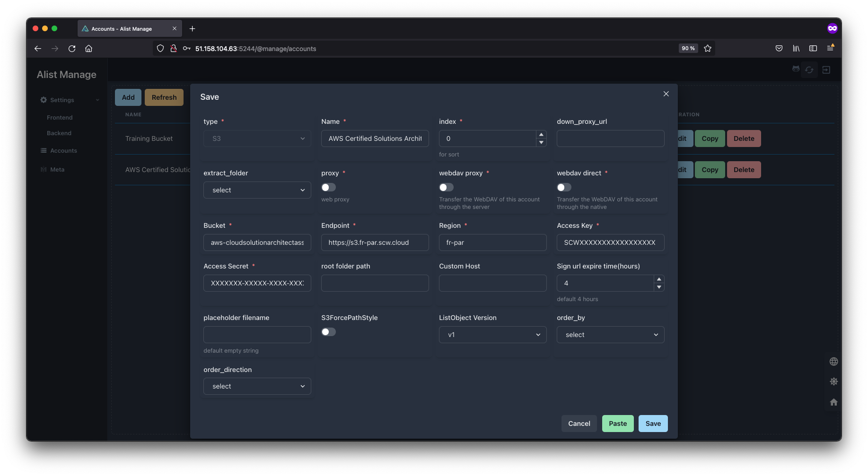Open the Pocket save icon
The width and height of the screenshot is (868, 476).
click(x=779, y=48)
